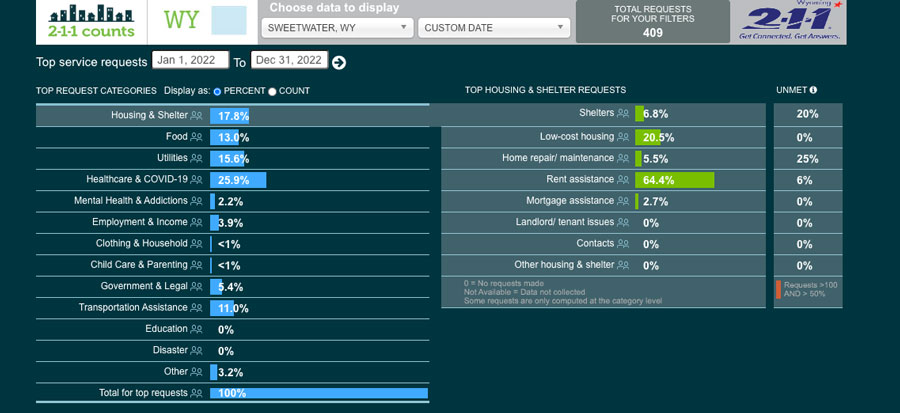Viewport: 900px width, 413px height.
Task: Click the green Rent assistance bar
Action: tap(674, 180)
